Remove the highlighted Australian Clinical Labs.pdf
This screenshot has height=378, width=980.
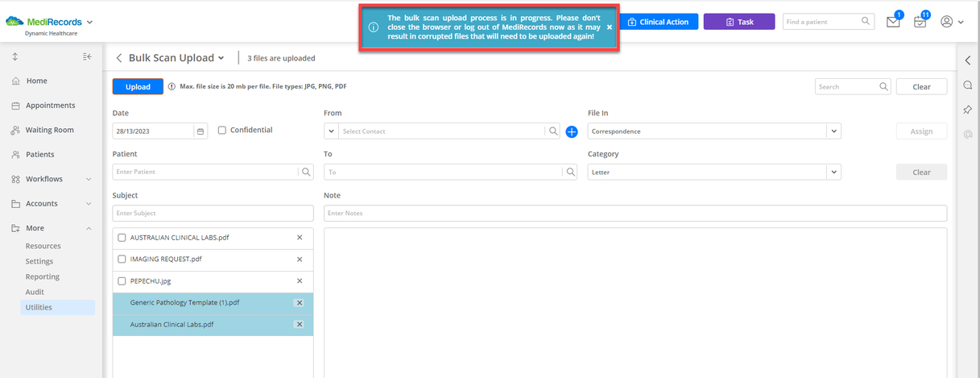(x=300, y=325)
